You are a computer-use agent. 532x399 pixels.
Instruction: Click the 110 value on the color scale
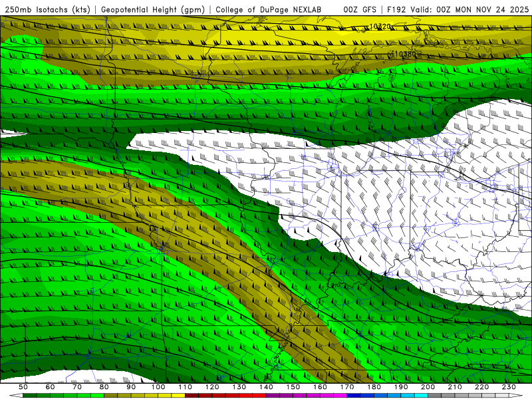[x=186, y=387]
